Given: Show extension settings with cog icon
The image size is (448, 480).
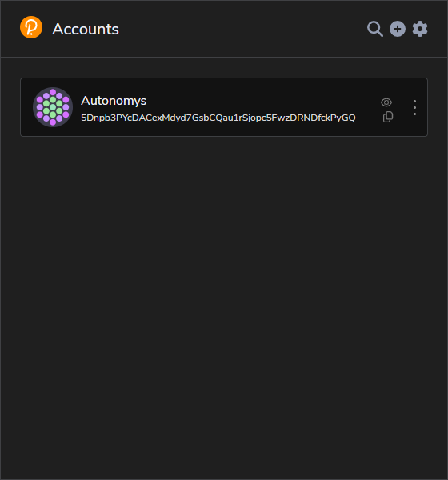Looking at the screenshot, I should click(x=420, y=29).
